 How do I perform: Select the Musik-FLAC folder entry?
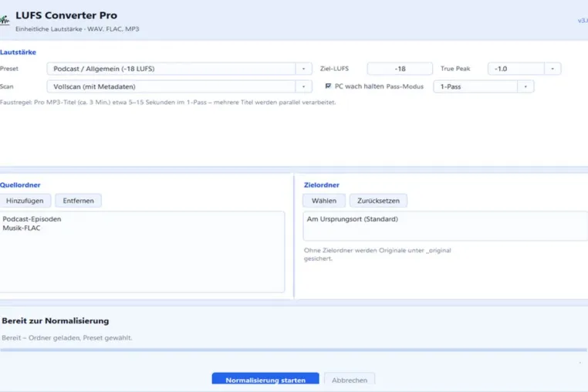tap(22, 228)
